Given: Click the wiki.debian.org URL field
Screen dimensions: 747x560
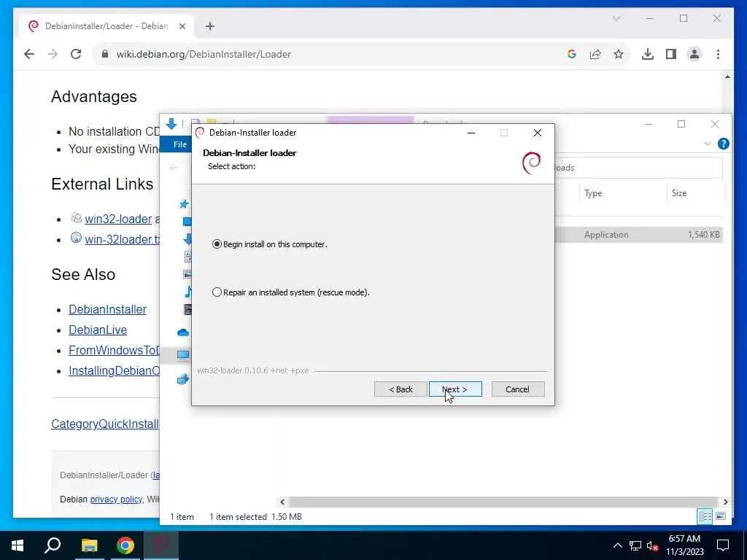Looking at the screenshot, I should coord(204,54).
